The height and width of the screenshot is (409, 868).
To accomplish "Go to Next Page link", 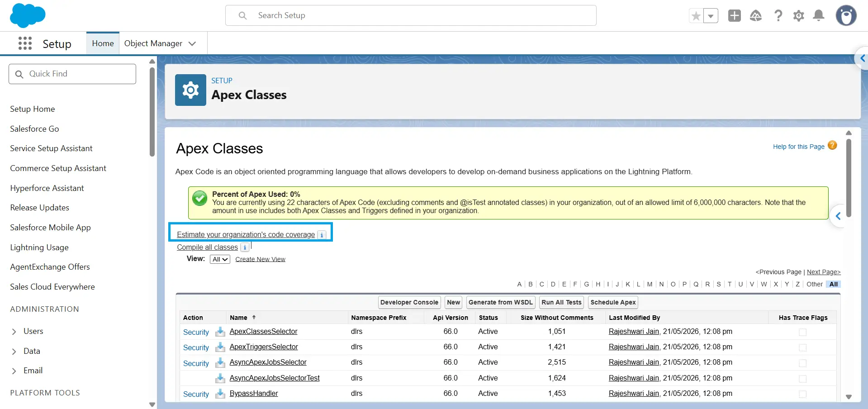I will [824, 272].
